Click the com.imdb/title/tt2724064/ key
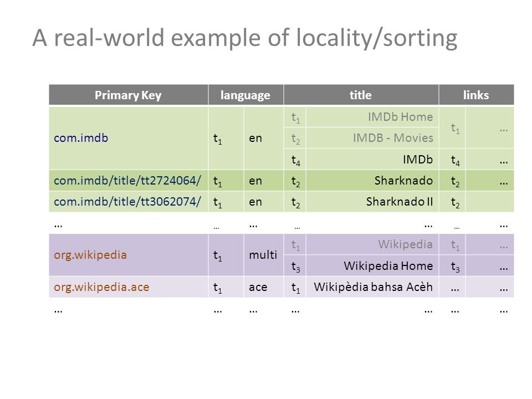 tap(128, 181)
